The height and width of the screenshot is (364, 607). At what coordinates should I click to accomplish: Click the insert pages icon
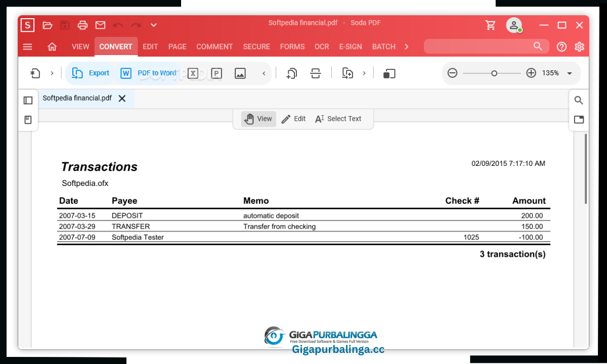click(348, 73)
